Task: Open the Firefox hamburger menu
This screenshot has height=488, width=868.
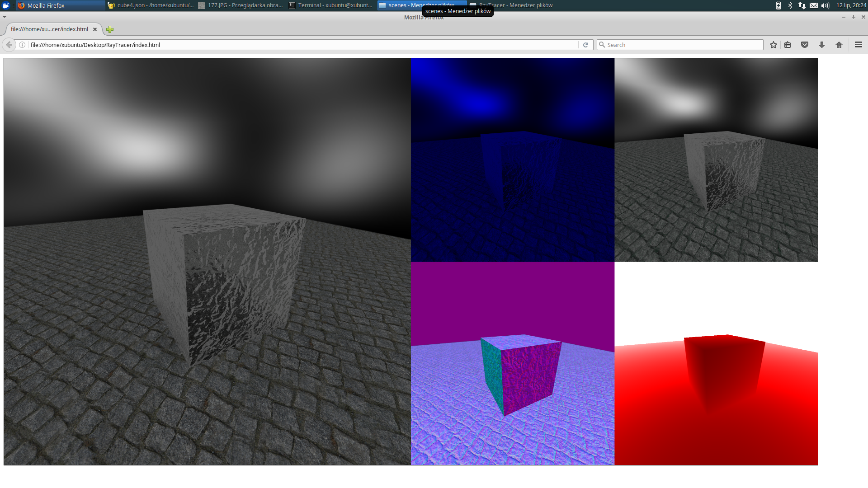Action: 859,45
